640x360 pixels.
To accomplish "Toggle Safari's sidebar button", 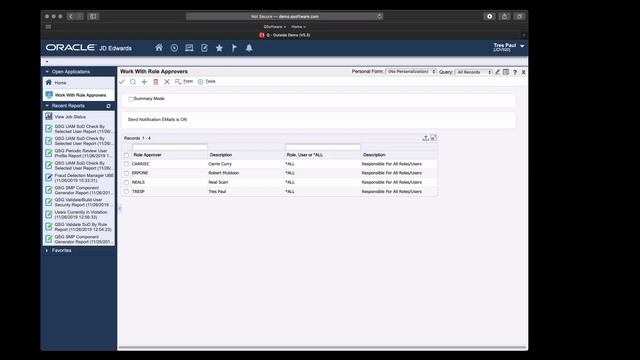I will [93, 16].
